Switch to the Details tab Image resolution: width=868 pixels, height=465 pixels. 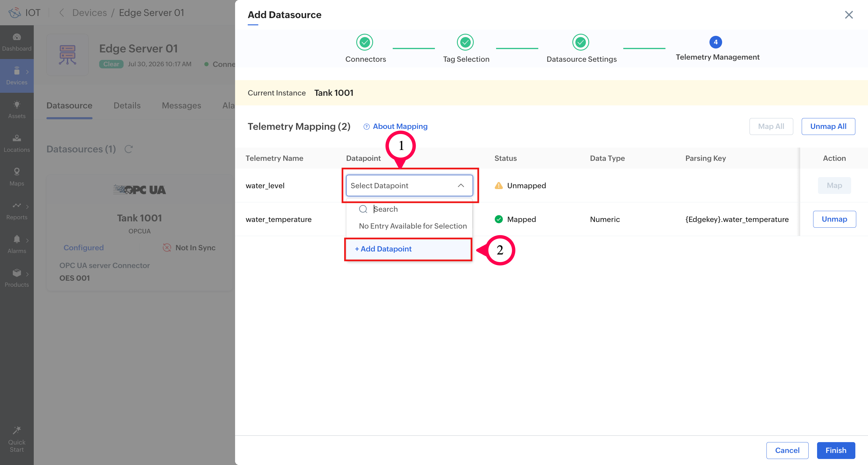pyautogui.click(x=127, y=106)
